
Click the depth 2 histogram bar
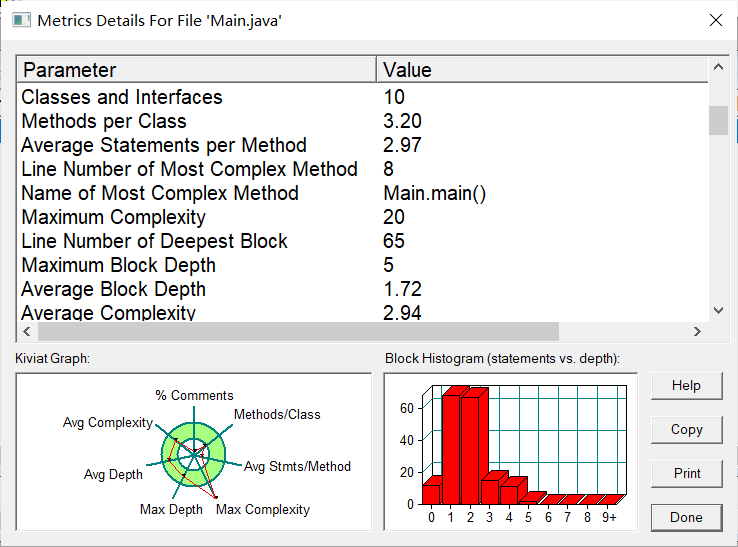point(472,448)
